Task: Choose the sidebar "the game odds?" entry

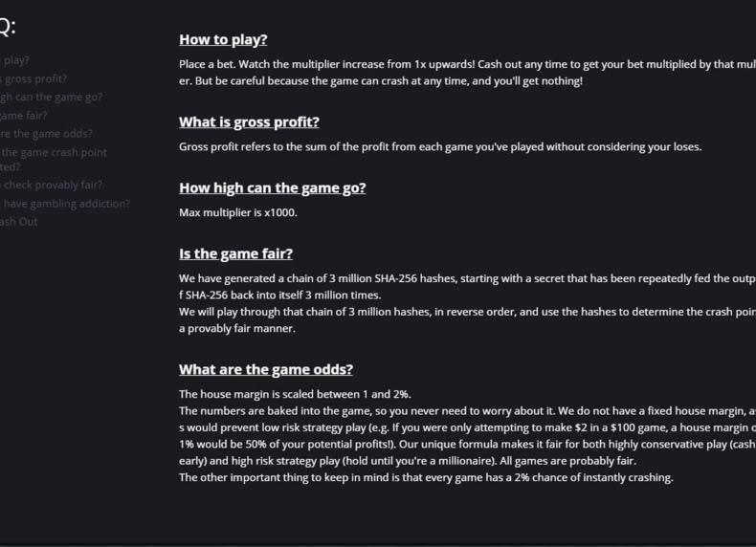Action: point(46,134)
